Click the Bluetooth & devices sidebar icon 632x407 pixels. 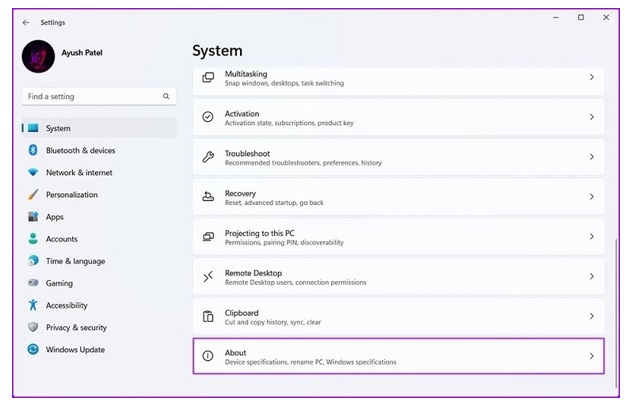point(33,151)
